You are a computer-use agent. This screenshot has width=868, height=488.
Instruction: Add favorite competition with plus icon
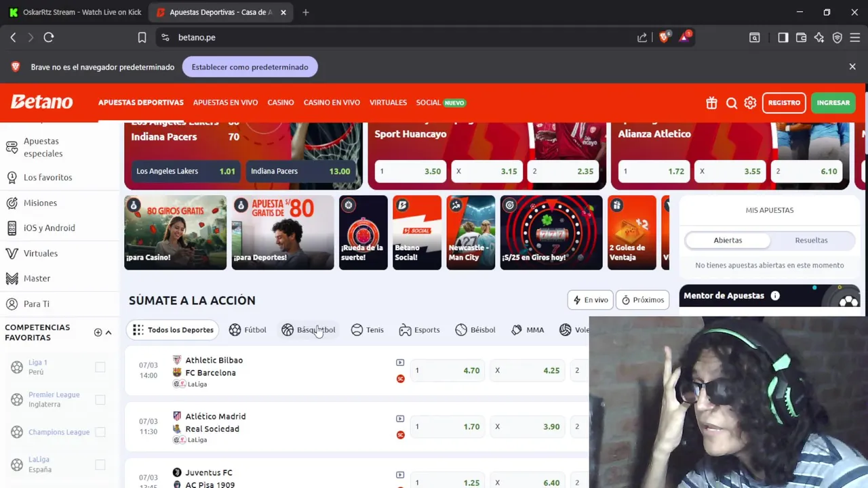(x=98, y=332)
